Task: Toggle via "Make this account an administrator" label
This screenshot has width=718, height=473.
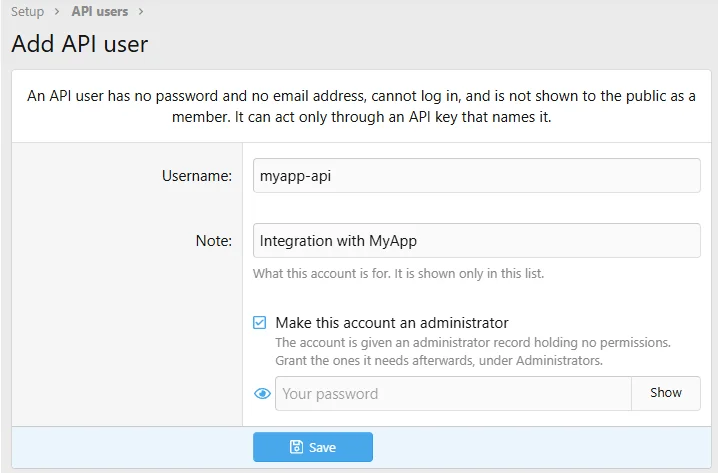Action: (x=392, y=323)
